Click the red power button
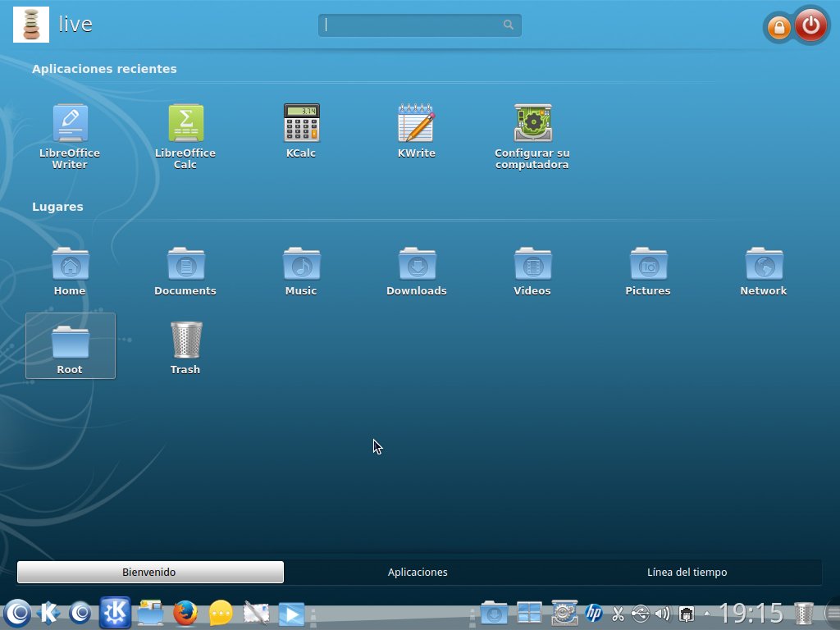This screenshot has height=630, width=840. 810,25
